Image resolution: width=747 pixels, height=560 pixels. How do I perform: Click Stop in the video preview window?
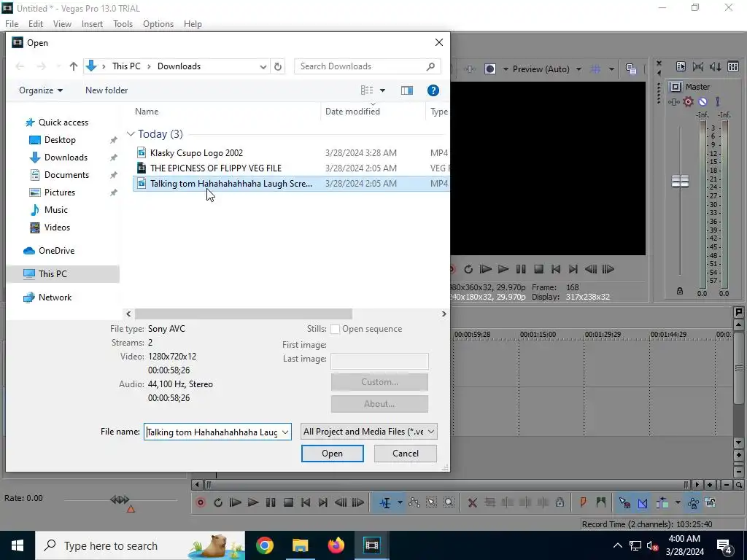click(x=538, y=269)
